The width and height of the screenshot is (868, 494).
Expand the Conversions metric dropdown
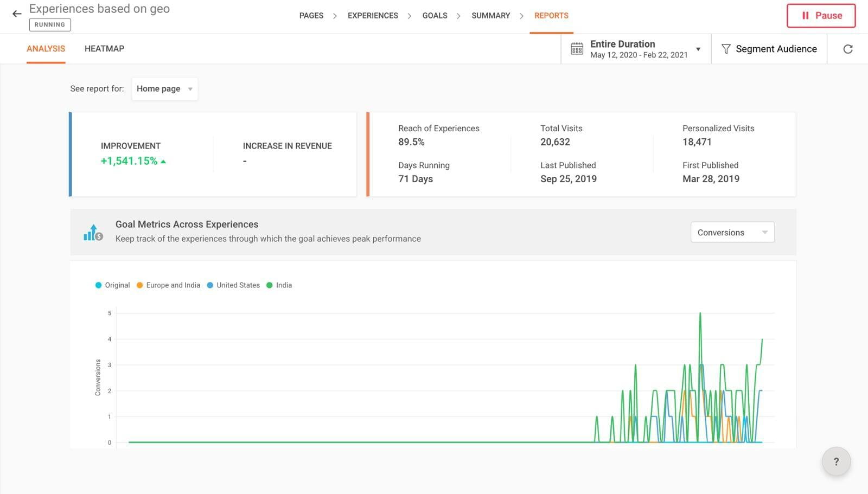coord(732,233)
